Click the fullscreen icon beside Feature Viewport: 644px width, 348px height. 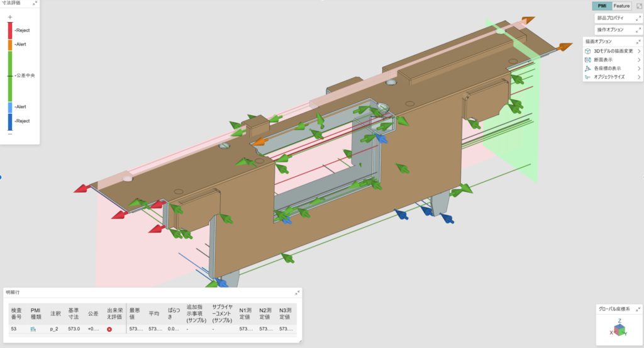(639, 6)
